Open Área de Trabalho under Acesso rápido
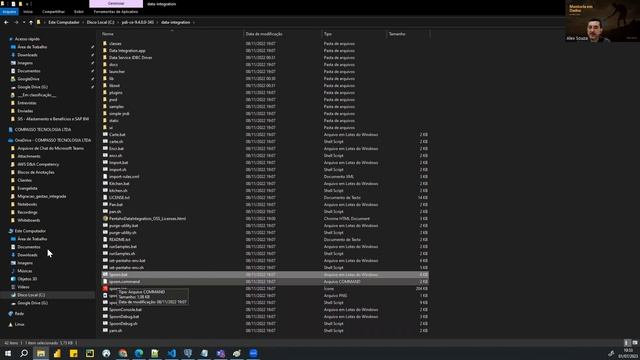640x360 pixels. pos(32,47)
